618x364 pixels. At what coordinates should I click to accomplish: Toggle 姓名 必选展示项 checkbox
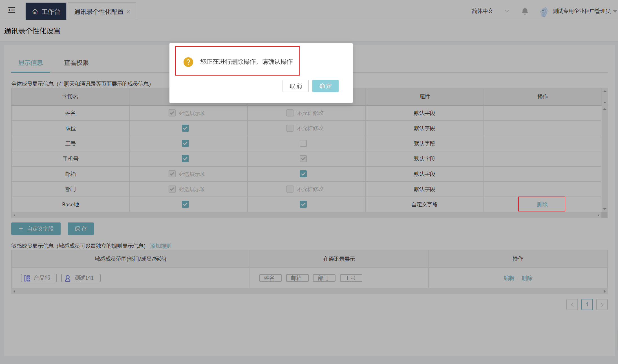tap(172, 113)
